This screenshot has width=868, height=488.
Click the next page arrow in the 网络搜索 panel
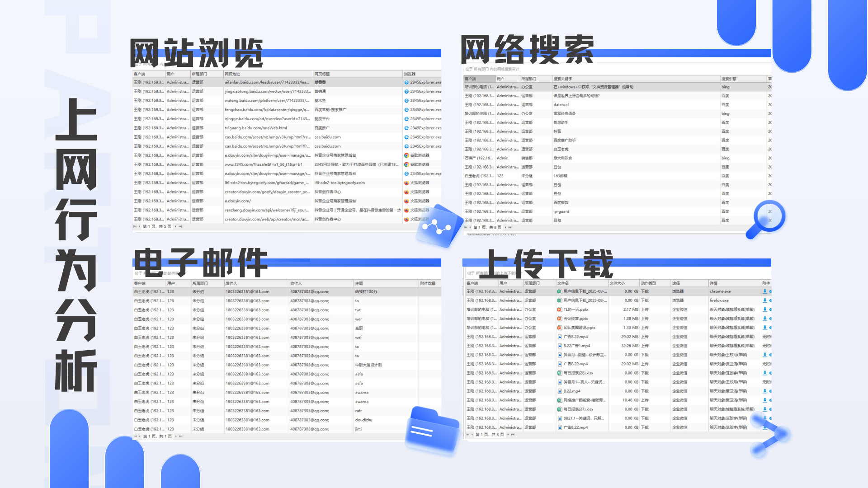(506, 228)
